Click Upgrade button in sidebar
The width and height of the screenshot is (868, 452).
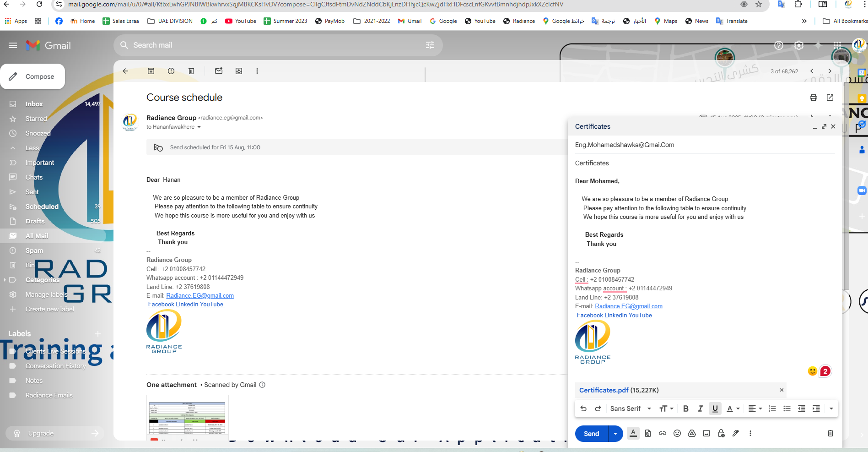(x=55, y=433)
